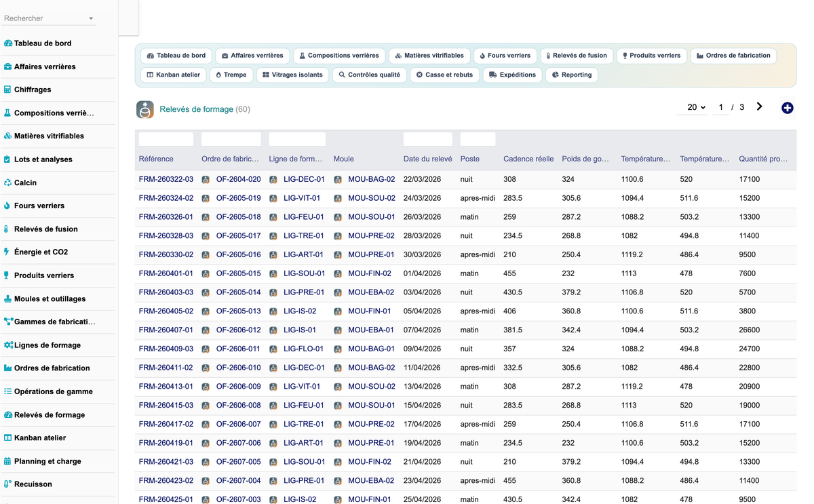Open the Calcin recycle icon
The width and height of the screenshot is (814, 504).
pos(8,182)
